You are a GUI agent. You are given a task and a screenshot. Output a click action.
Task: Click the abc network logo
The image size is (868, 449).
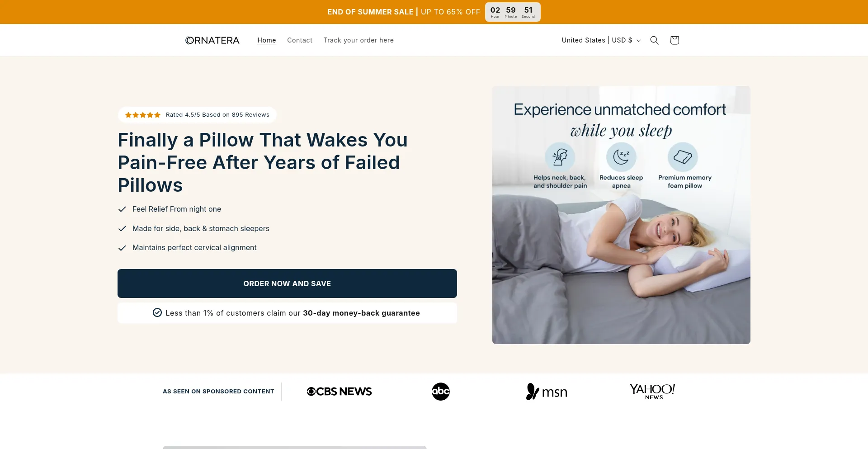pyautogui.click(x=441, y=392)
